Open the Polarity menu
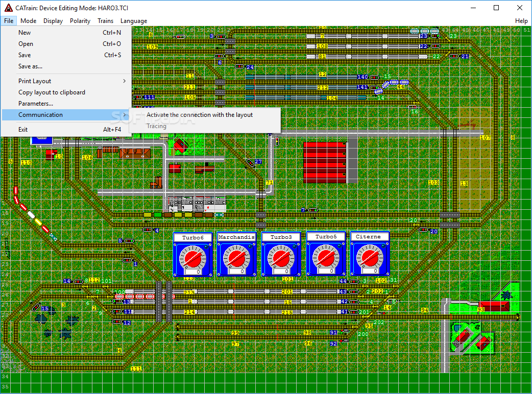Image resolution: width=532 pixels, height=394 pixels. [80, 21]
